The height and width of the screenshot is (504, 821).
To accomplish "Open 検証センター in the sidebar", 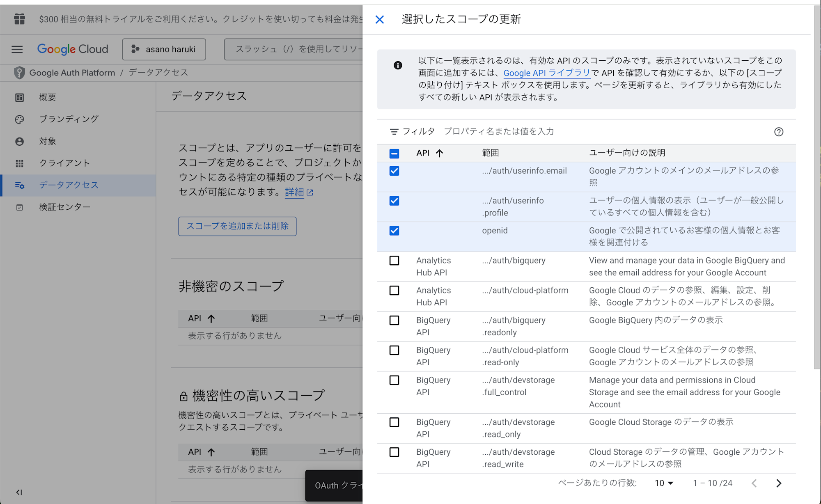I will (x=78, y=207).
